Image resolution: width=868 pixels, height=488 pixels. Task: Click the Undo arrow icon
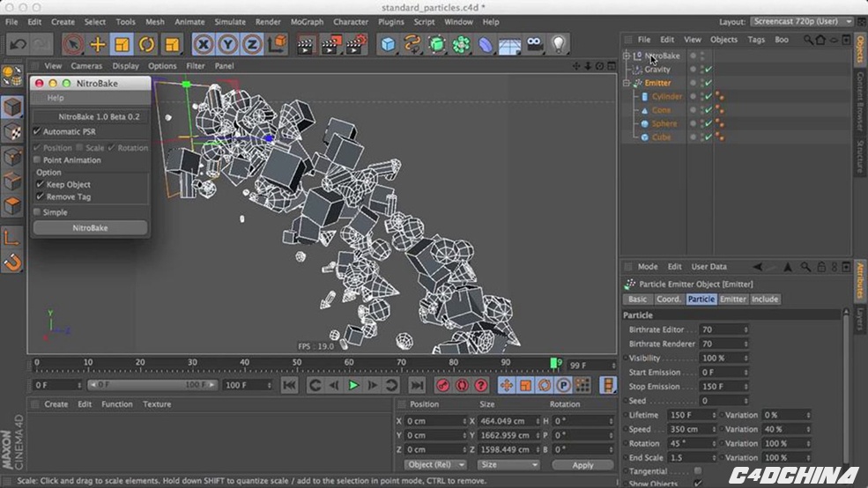17,44
